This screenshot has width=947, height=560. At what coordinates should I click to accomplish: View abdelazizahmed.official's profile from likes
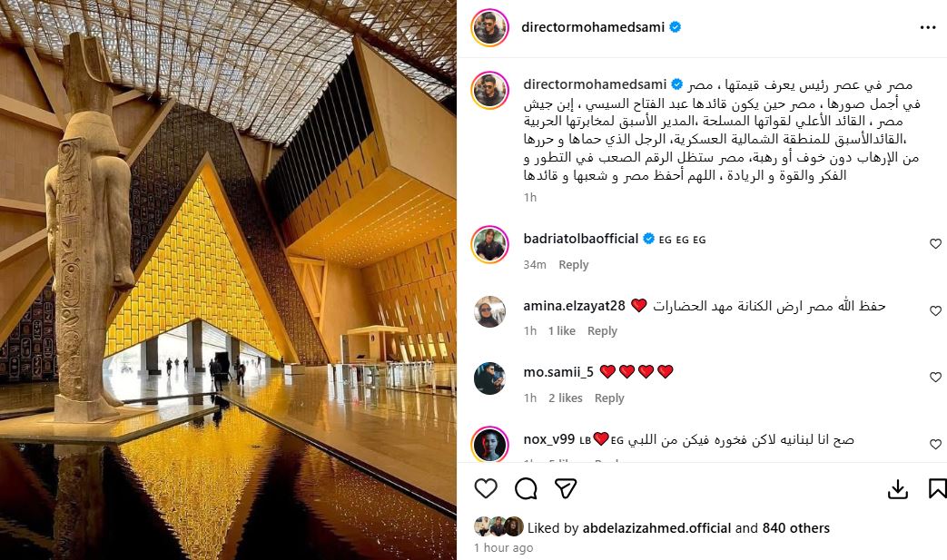(656, 528)
